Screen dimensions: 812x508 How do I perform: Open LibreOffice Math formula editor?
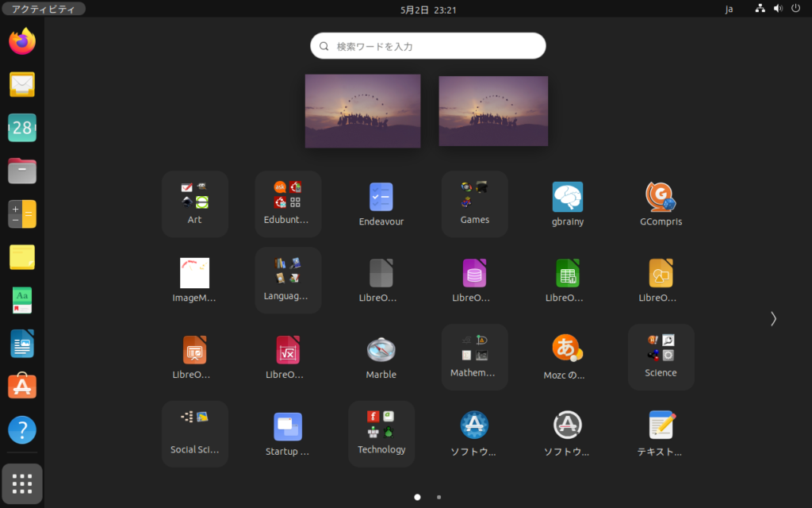(x=288, y=349)
